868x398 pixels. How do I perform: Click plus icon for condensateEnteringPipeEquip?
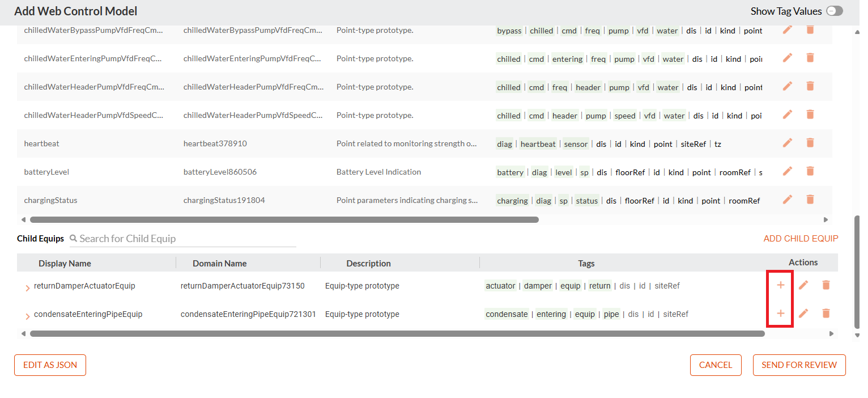780,313
